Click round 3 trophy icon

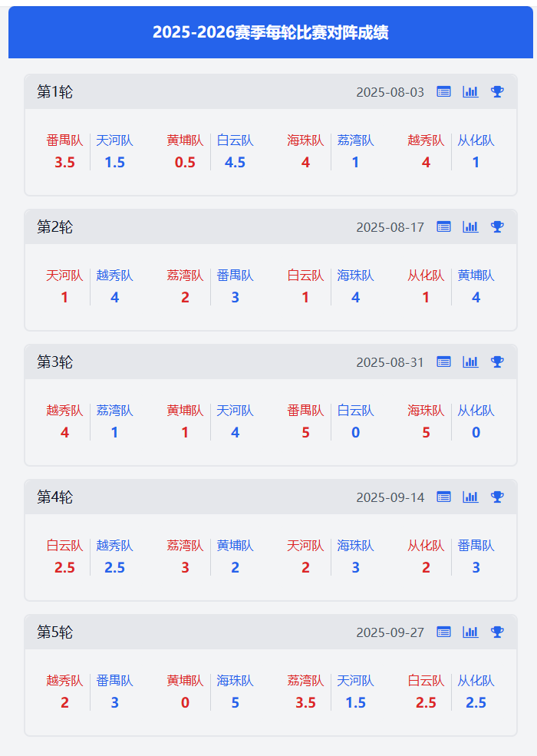click(497, 362)
